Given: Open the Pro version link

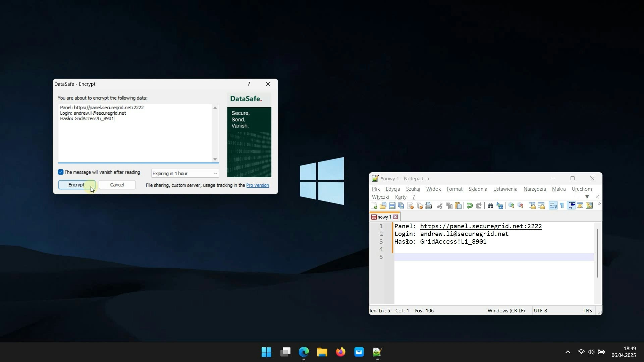Looking at the screenshot, I should click(258, 185).
